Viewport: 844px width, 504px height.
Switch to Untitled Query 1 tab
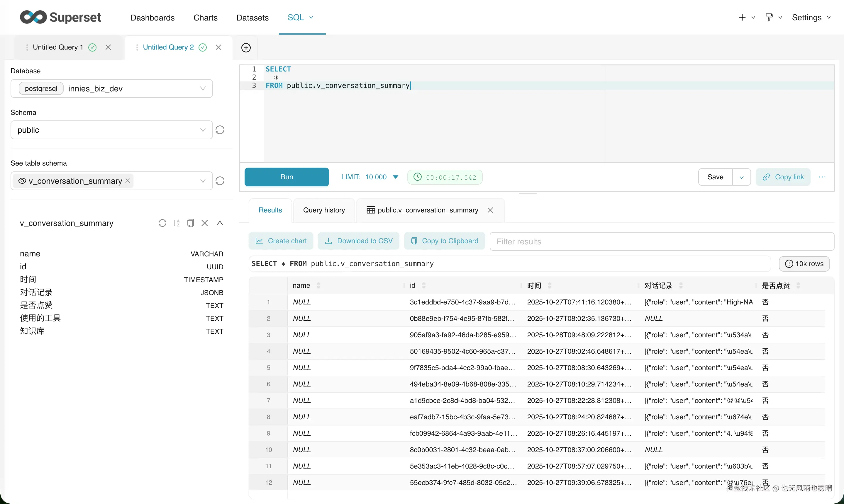pyautogui.click(x=58, y=47)
